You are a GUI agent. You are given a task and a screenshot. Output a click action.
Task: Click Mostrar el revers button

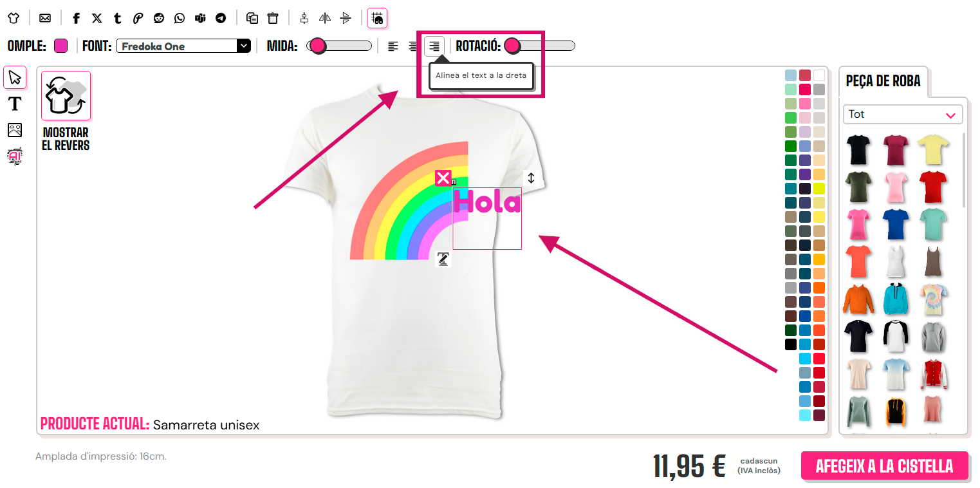coord(66,111)
